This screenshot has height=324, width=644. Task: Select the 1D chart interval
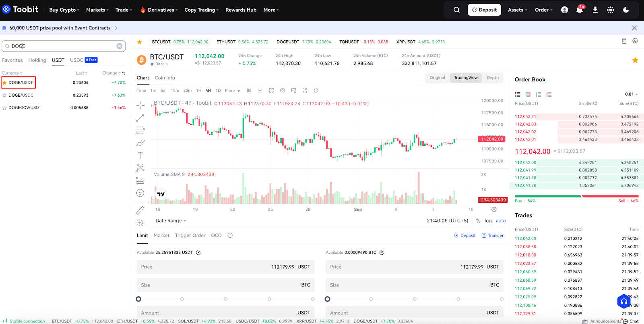coord(218,90)
